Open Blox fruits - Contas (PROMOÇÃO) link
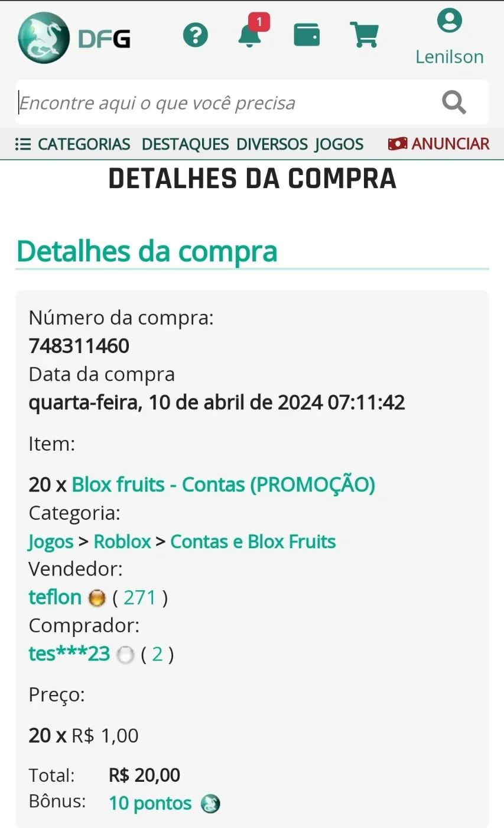This screenshot has width=504, height=828. [223, 484]
